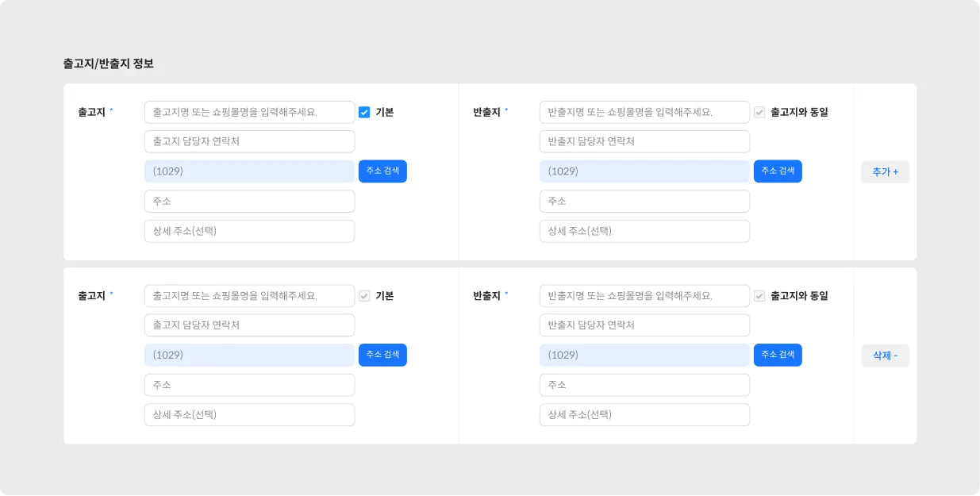Click first 출고지 상세 주소(선택) field

[x=249, y=231]
